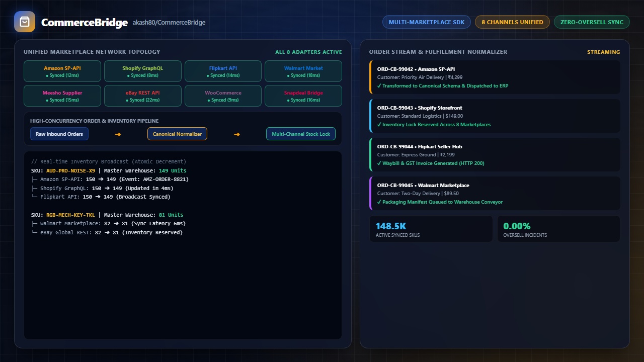Viewport: 644px width, 362px height.
Task: Click the eBay REST API adapter card
Action: [142, 96]
